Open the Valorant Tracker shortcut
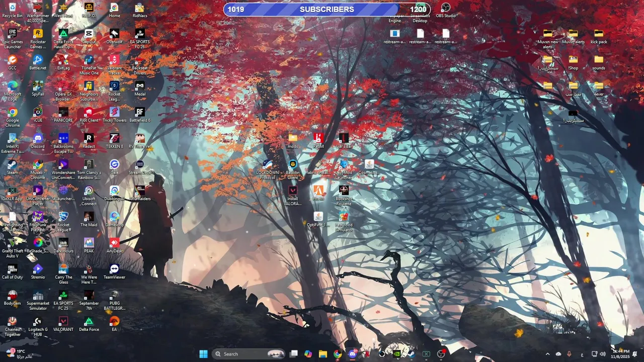 tap(114, 65)
